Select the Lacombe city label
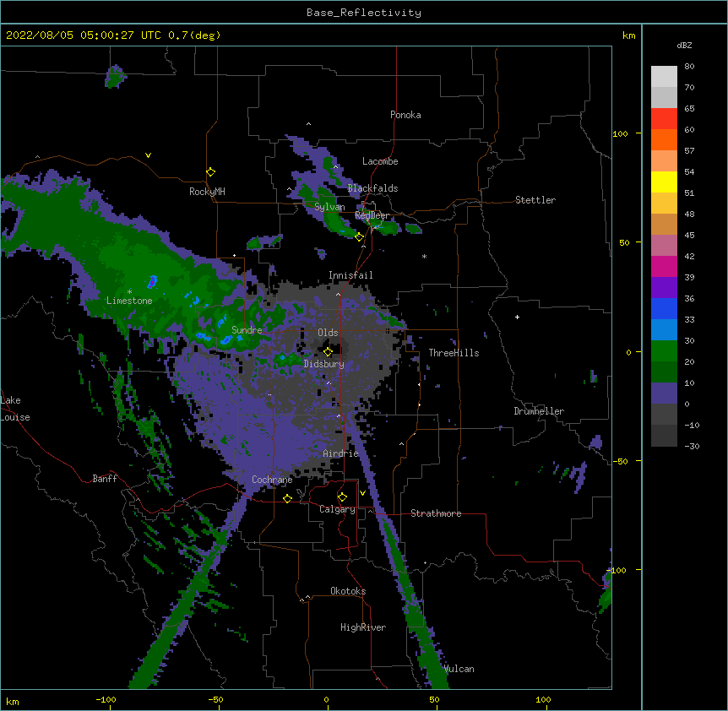728x711 pixels. coord(380,161)
